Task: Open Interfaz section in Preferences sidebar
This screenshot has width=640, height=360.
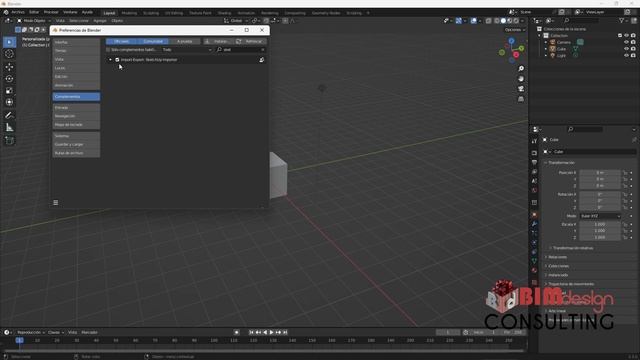Action: [x=76, y=42]
